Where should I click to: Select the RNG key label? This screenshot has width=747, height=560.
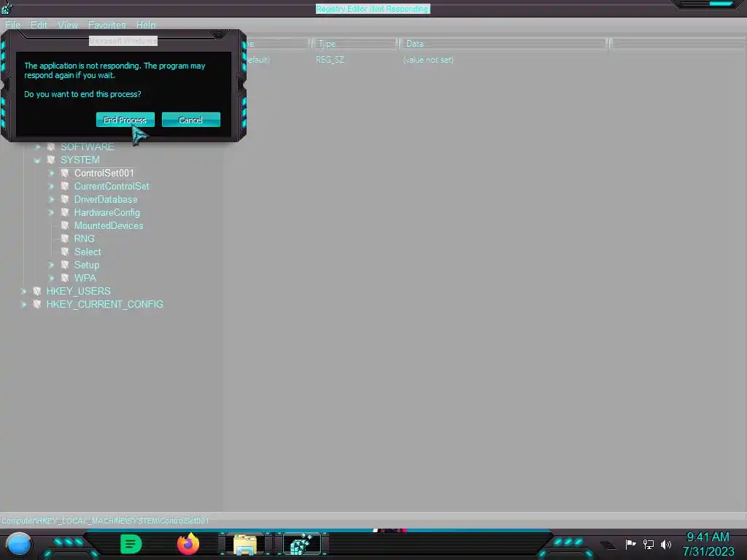point(85,238)
